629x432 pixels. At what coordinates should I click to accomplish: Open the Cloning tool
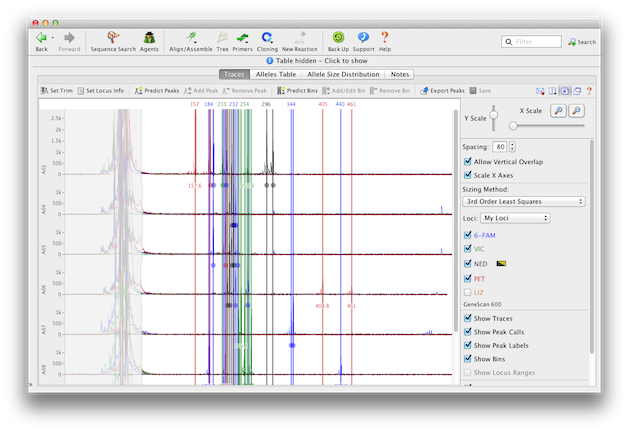(267, 39)
